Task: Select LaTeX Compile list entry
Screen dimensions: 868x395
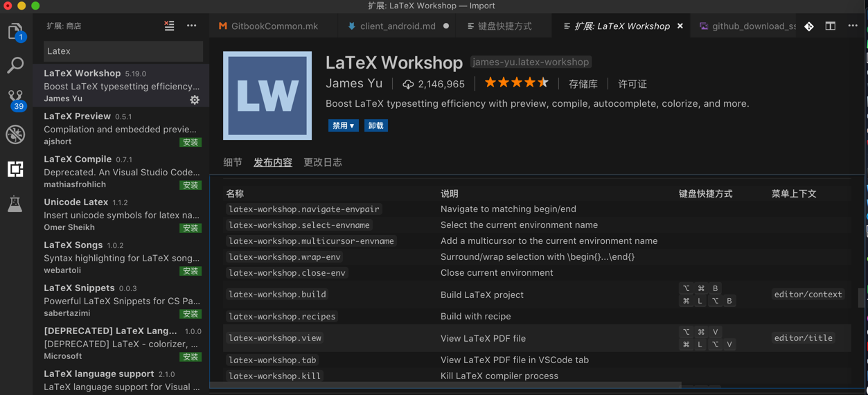Action: pos(121,172)
